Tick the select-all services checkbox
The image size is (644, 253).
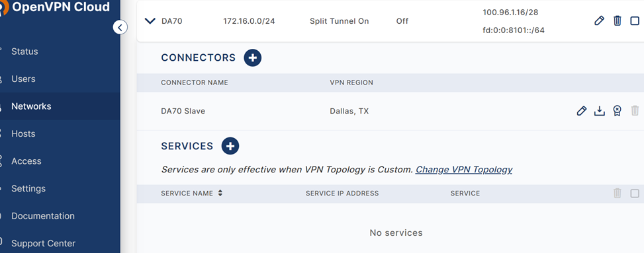pyautogui.click(x=635, y=194)
